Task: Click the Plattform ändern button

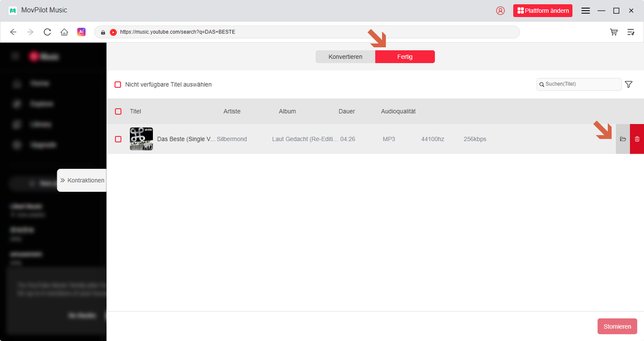Action: (x=543, y=11)
